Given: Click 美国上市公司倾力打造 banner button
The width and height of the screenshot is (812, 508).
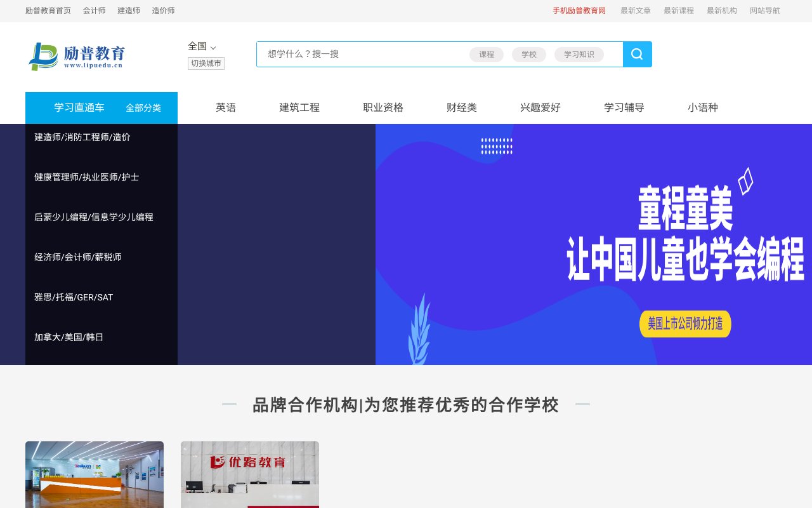Looking at the screenshot, I should pos(684,324).
